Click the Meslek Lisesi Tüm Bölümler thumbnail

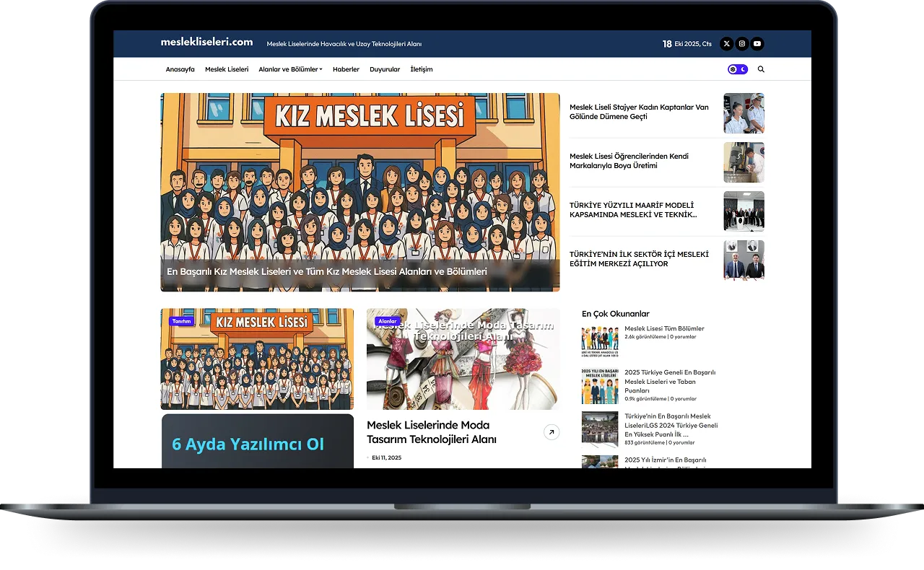tap(600, 343)
